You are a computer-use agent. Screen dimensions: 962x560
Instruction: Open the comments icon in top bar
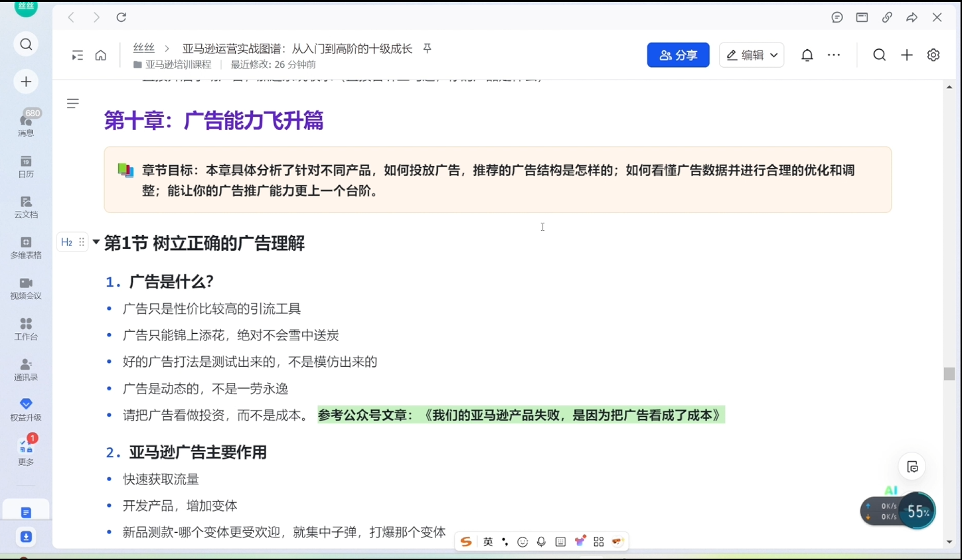point(837,17)
